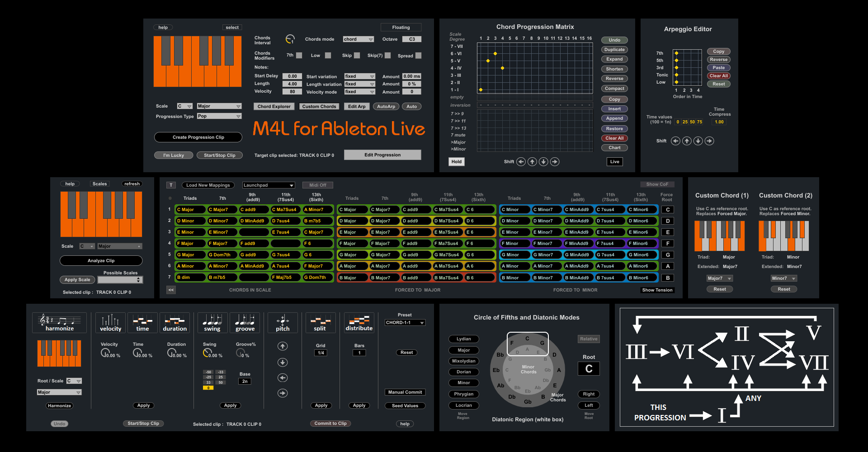
Task: Shift Arpeggio Editor right arrow
Action: (709, 141)
